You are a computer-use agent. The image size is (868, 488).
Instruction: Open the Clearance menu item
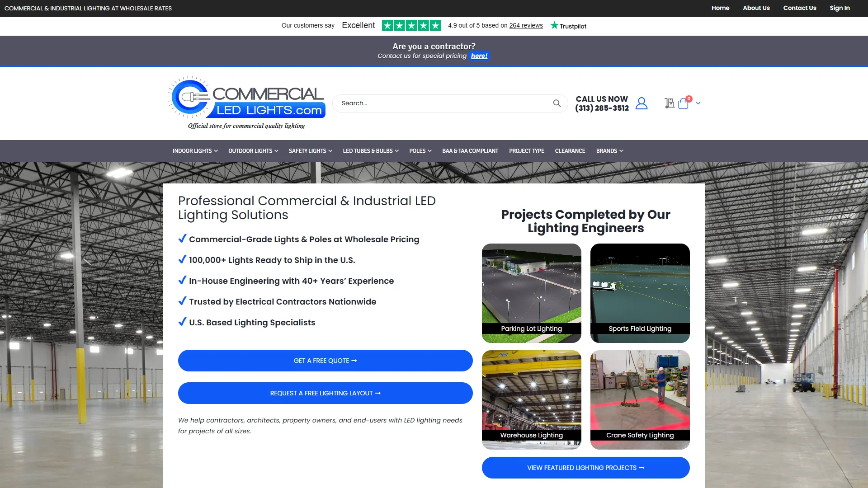click(x=570, y=151)
